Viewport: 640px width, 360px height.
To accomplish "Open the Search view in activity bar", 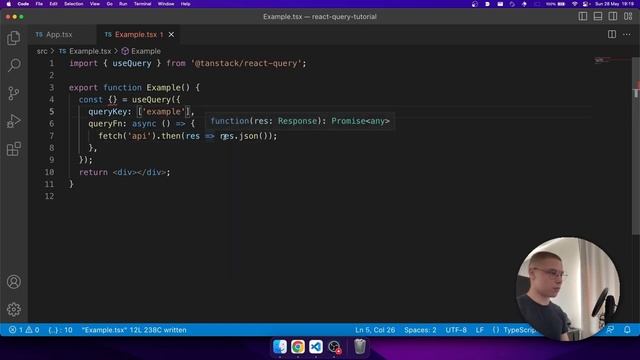I will coord(13,65).
